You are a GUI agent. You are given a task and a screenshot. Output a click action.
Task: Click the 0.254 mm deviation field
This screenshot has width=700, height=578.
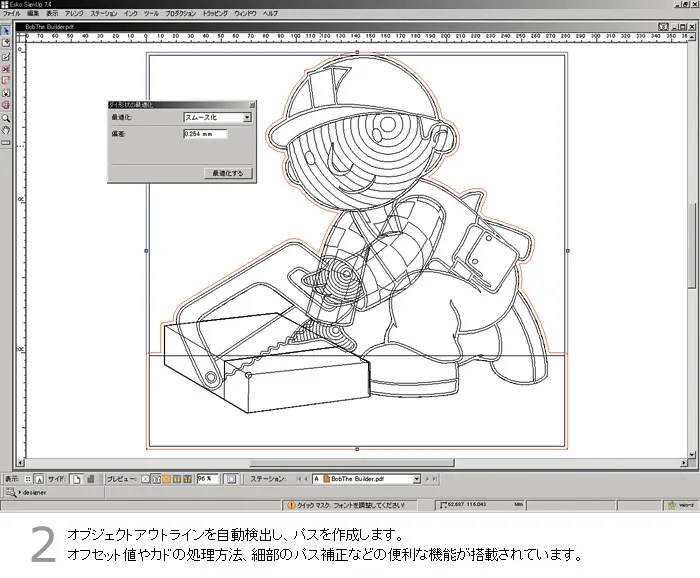click(x=205, y=133)
